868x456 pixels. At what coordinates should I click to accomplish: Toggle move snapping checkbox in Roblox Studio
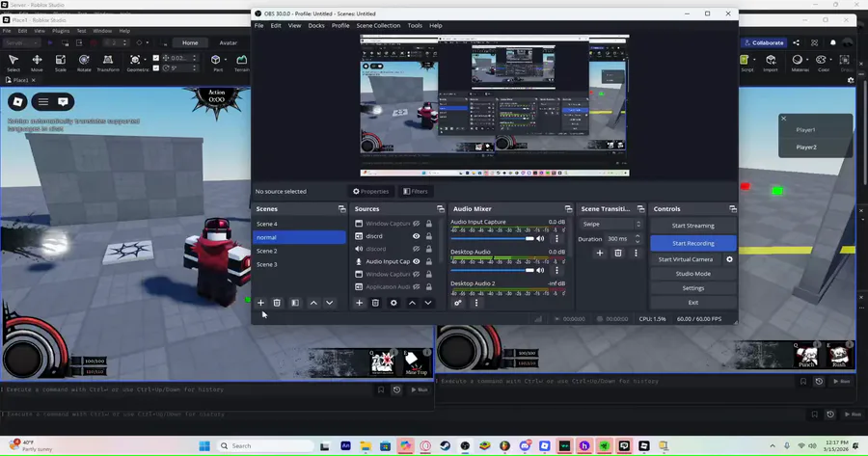156,58
